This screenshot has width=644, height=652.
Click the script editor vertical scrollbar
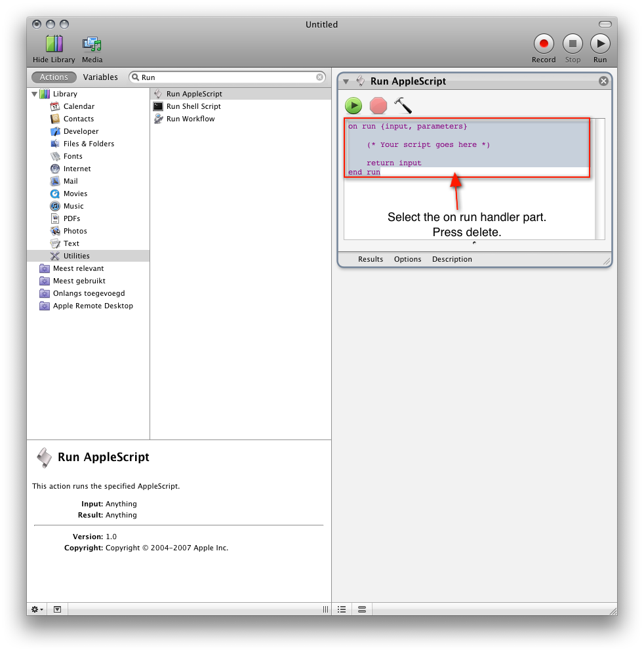(x=600, y=179)
